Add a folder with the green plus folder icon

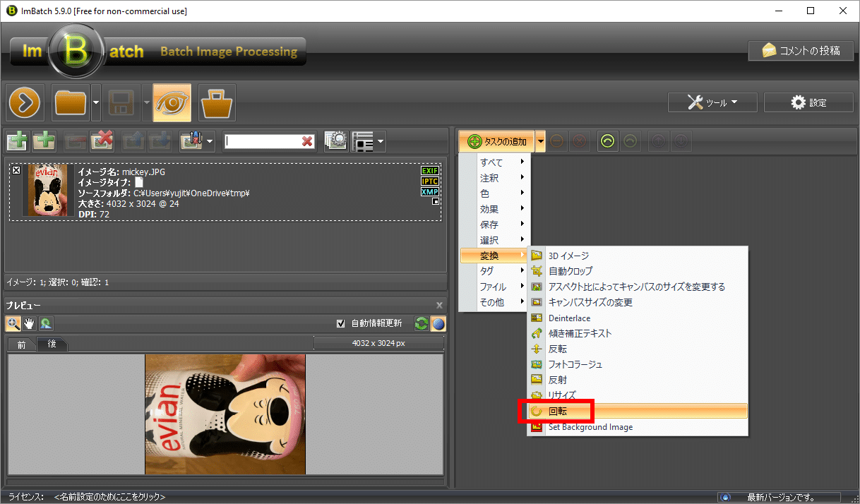click(44, 141)
